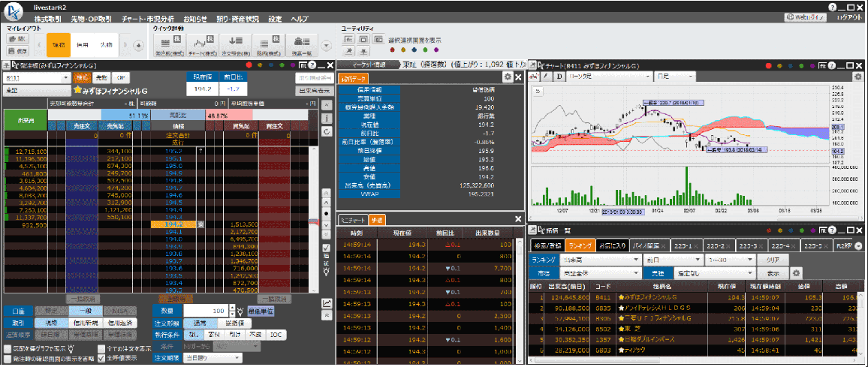Viewport: 868px width, 367px height.
Task: Click the 出来高表示 button
Action: click(314, 89)
